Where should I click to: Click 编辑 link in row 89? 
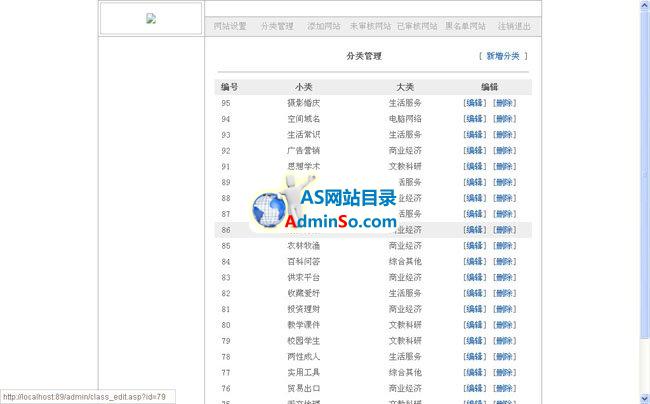click(x=475, y=182)
